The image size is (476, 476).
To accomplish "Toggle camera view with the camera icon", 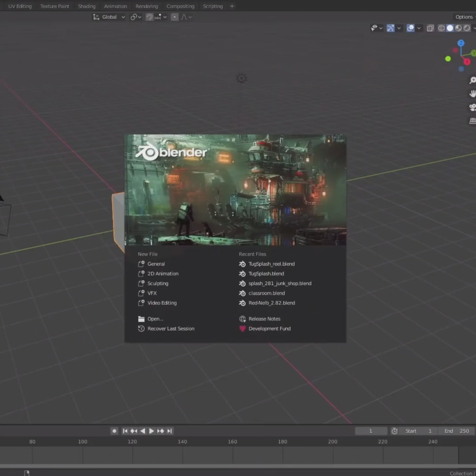I will [472, 107].
